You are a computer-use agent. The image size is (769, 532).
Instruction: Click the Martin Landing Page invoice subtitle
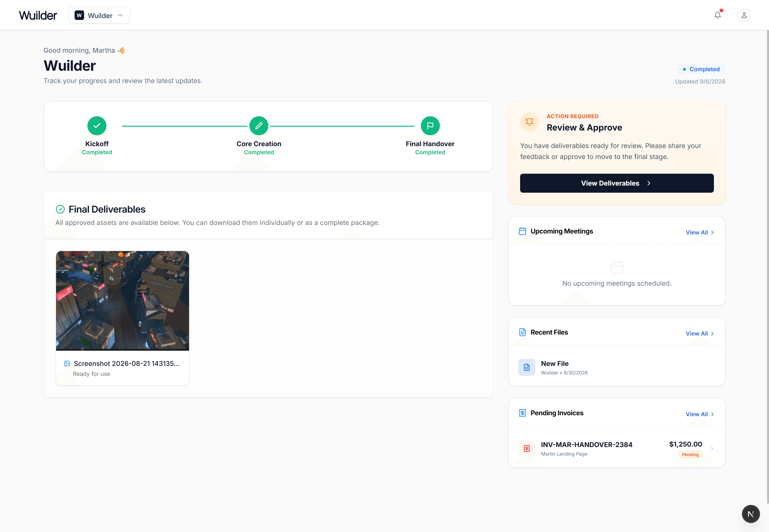(x=564, y=454)
